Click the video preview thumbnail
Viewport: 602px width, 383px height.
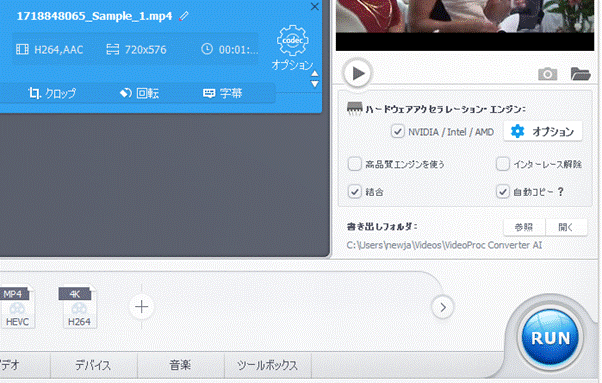(465, 25)
